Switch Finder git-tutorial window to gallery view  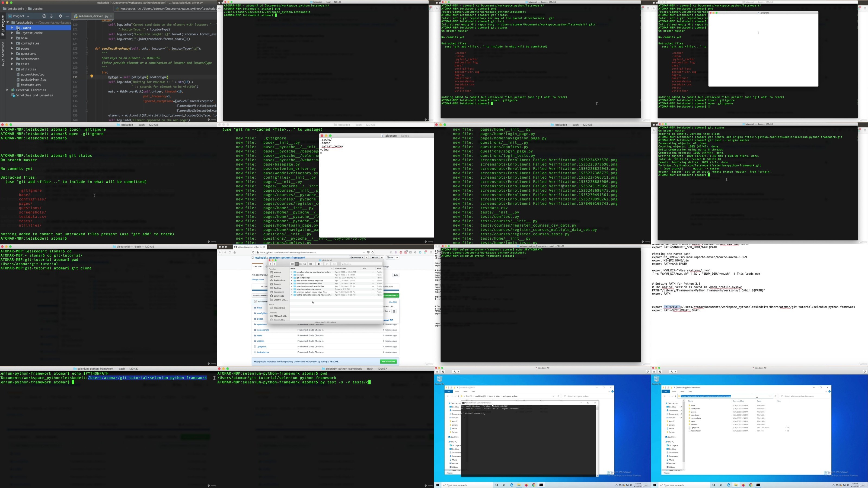(305, 264)
